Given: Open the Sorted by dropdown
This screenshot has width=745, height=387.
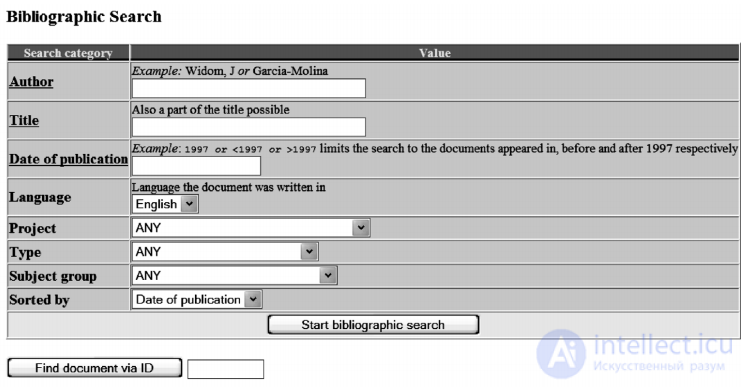Looking at the screenshot, I should click(x=197, y=300).
